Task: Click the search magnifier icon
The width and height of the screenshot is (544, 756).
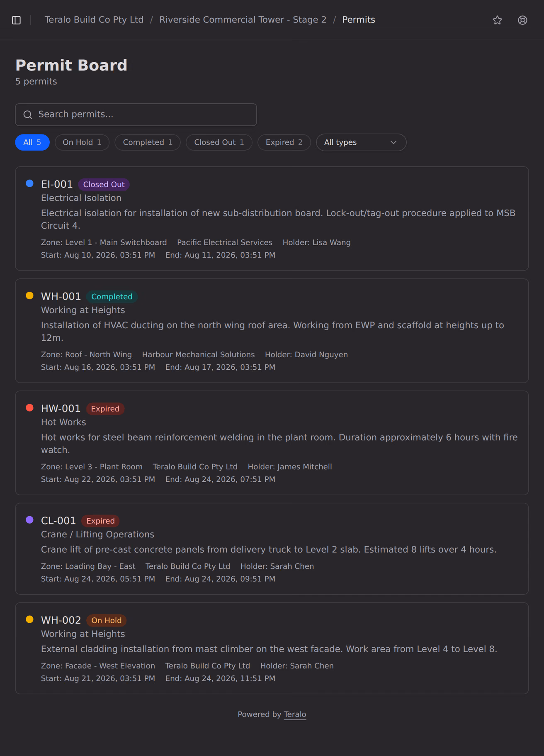Action: [28, 115]
